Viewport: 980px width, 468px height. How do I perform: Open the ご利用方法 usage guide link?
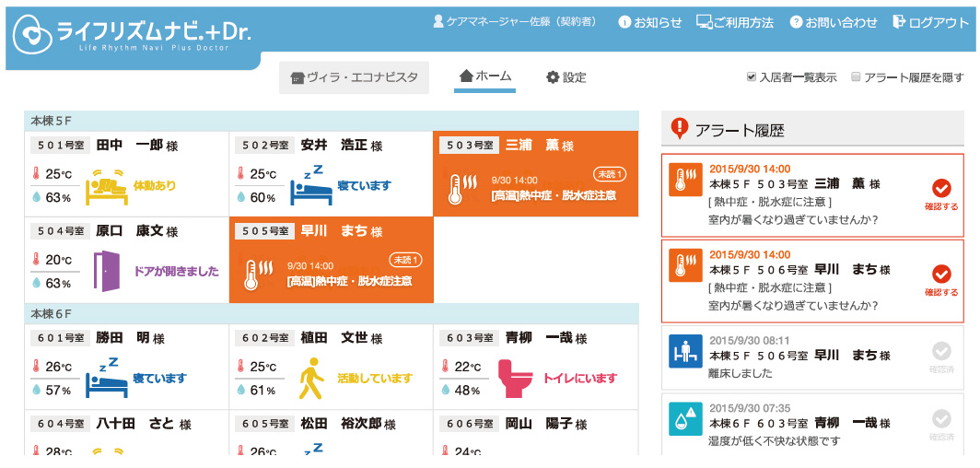coord(735,22)
